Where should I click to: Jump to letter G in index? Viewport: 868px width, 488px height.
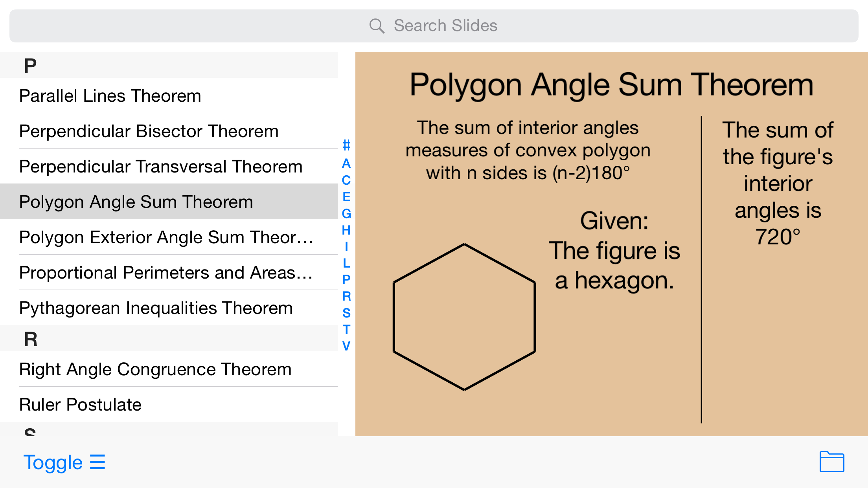coord(346,213)
